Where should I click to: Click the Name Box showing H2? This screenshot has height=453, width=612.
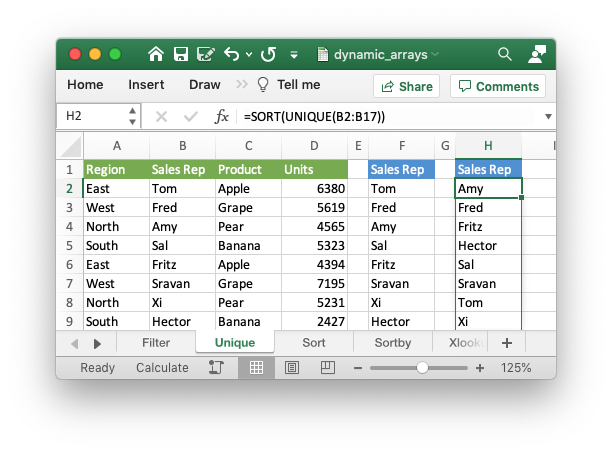coord(93,116)
